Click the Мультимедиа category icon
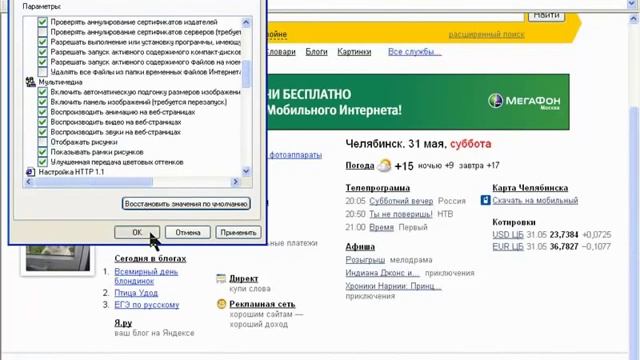This screenshot has height=360, width=640. 30,82
